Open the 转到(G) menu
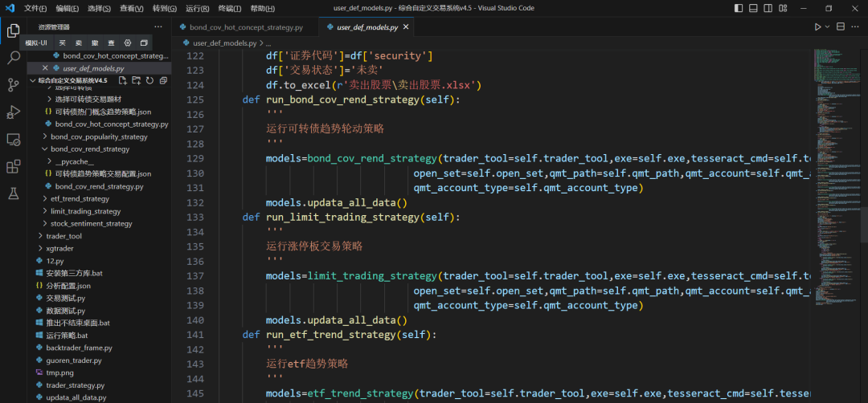The width and height of the screenshot is (868, 403). click(165, 8)
